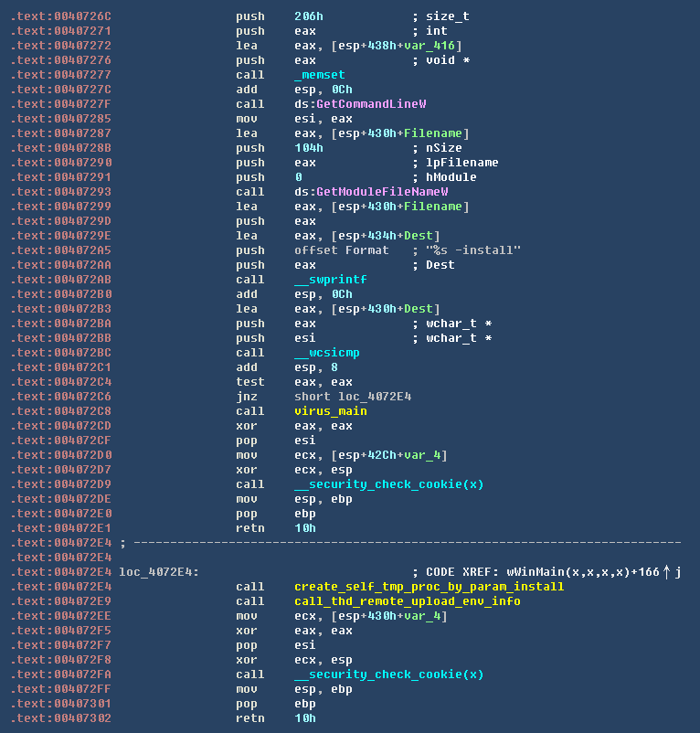Click address .text:0040726C in the listing
This screenshot has height=733, width=700.
click(x=60, y=16)
